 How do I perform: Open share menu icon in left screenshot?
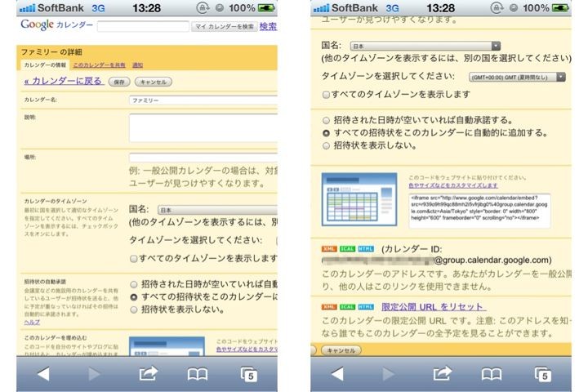pyautogui.click(x=148, y=373)
